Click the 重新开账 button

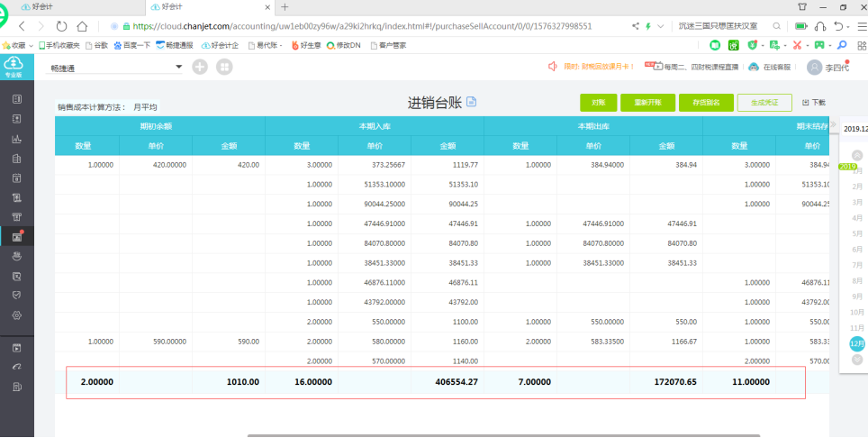(647, 103)
